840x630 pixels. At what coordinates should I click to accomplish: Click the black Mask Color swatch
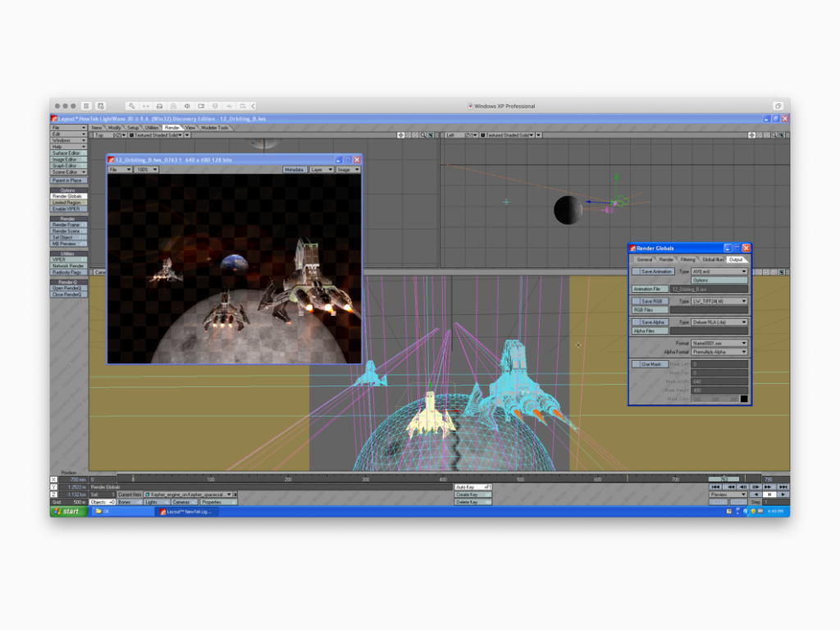pos(744,399)
